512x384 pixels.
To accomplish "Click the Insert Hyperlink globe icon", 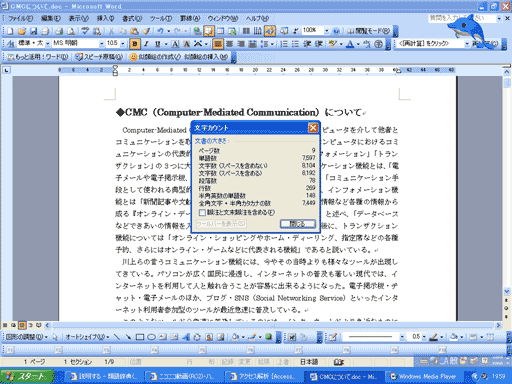I will click(x=197, y=31).
